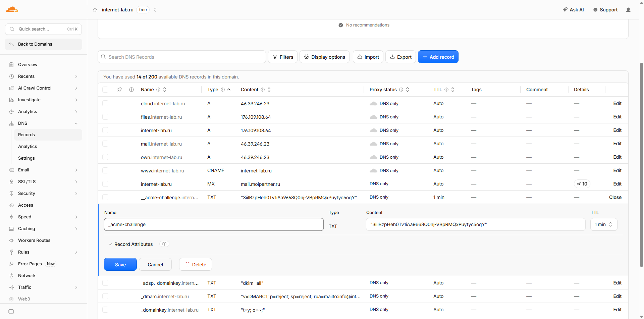Viewport: 644px width, 319px height.
Task: Star the internet-lab.ru domain
Action: [95, 10]
